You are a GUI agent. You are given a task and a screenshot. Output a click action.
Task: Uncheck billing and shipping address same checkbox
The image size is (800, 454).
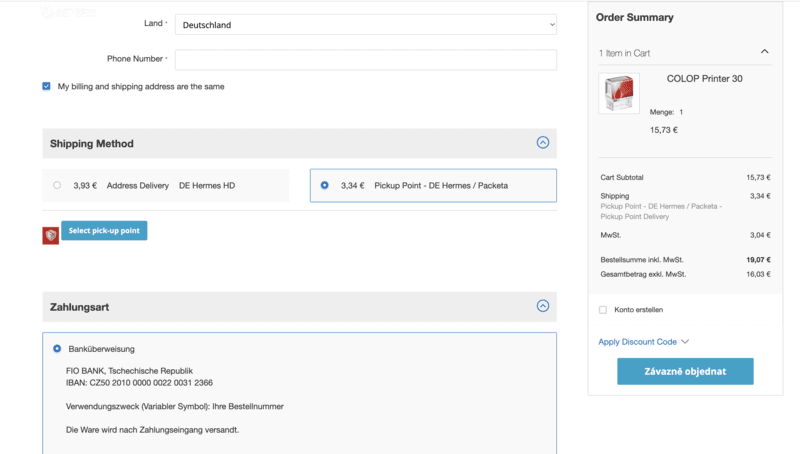click(x=47, y=86)
